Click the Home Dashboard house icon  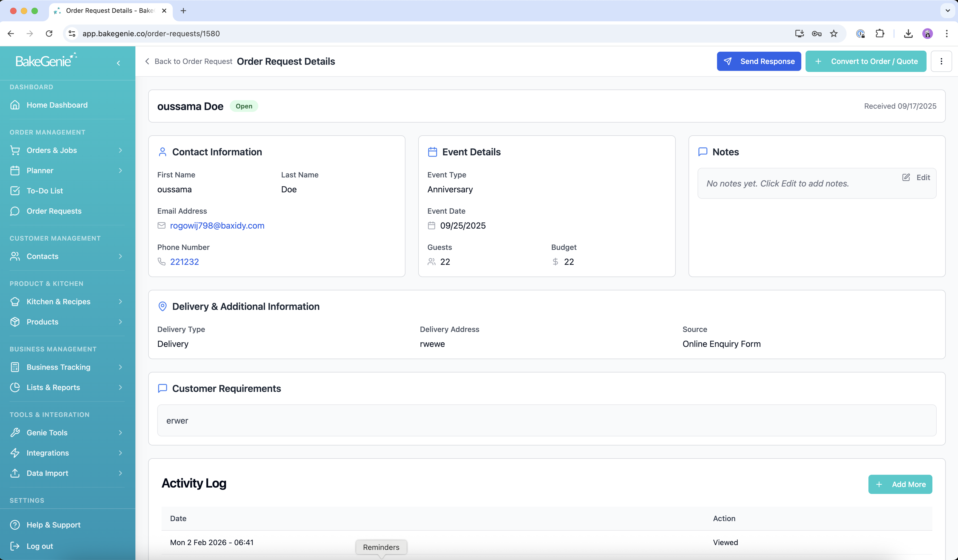click(x=15, y=105)
